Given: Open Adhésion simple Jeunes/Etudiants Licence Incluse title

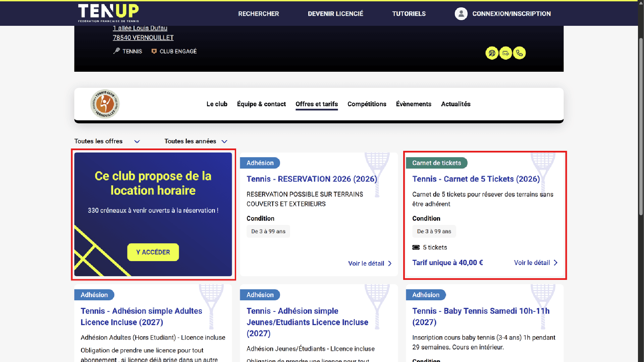Looking at the screenshot, I should tap(307, 322).
